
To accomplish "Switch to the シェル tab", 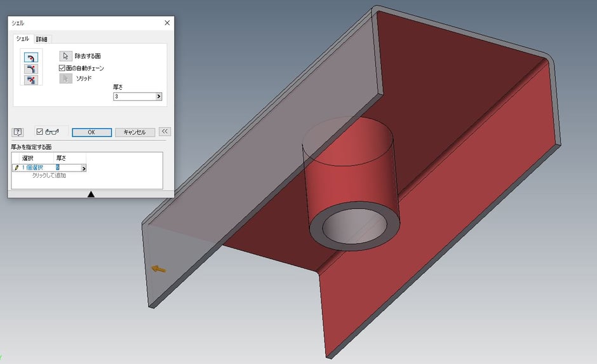I will pos(22,39).
